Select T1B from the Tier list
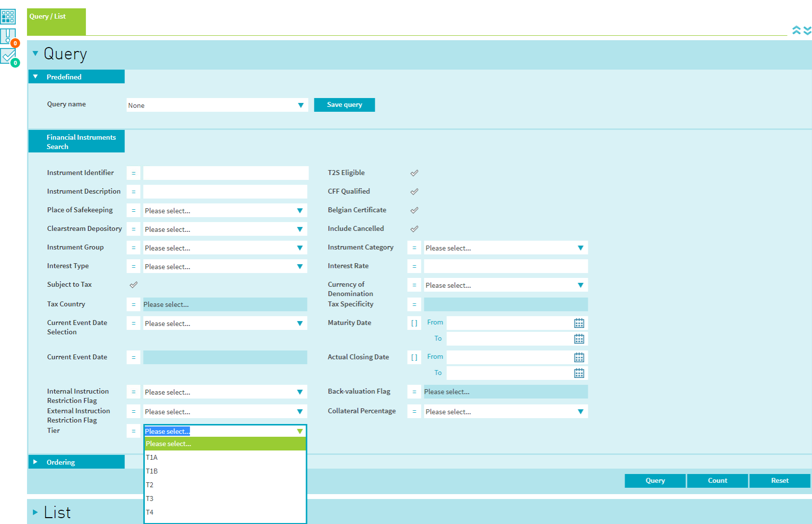This screenshot has width=812, height=524. click(152, 471)
